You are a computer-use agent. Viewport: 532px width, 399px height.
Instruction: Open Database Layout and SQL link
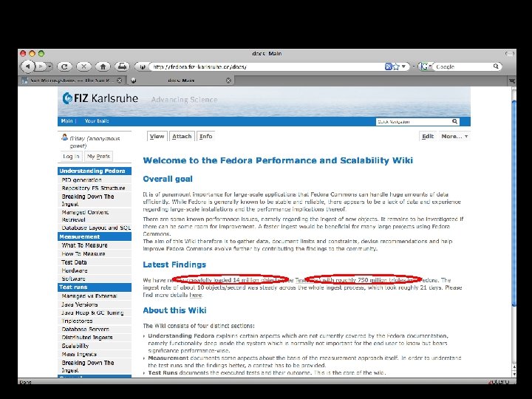[96, 228]
